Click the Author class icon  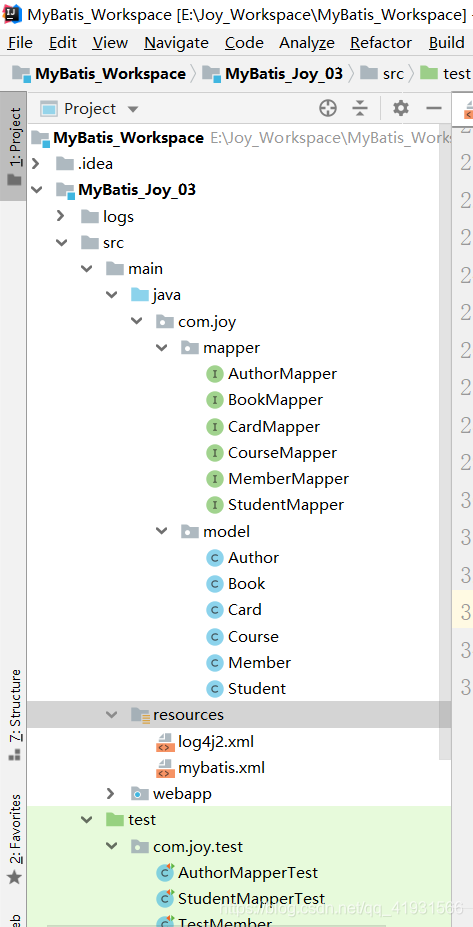pos(214,558)
